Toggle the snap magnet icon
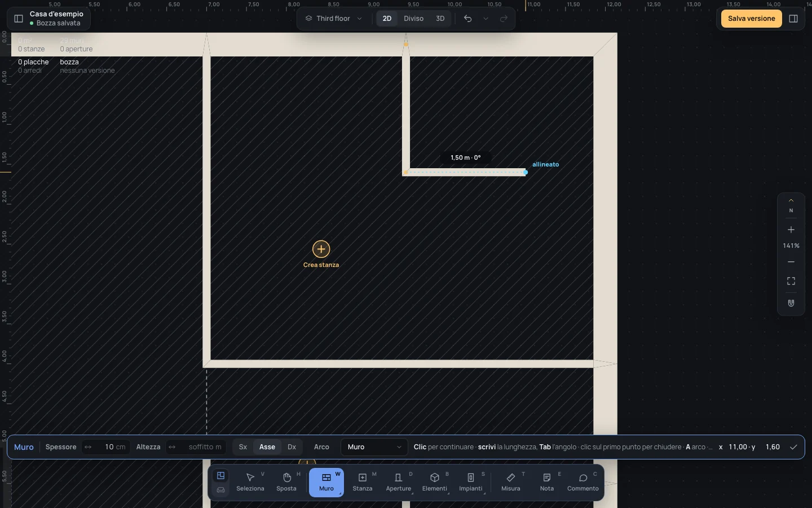This screenshot has width=812, height=508. click(x=791, y=303)
